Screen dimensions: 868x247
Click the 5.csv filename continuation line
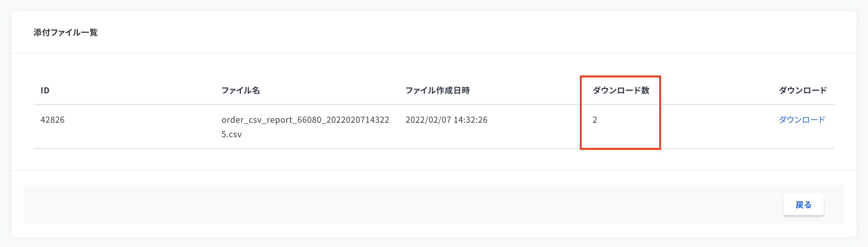[232, 134]
